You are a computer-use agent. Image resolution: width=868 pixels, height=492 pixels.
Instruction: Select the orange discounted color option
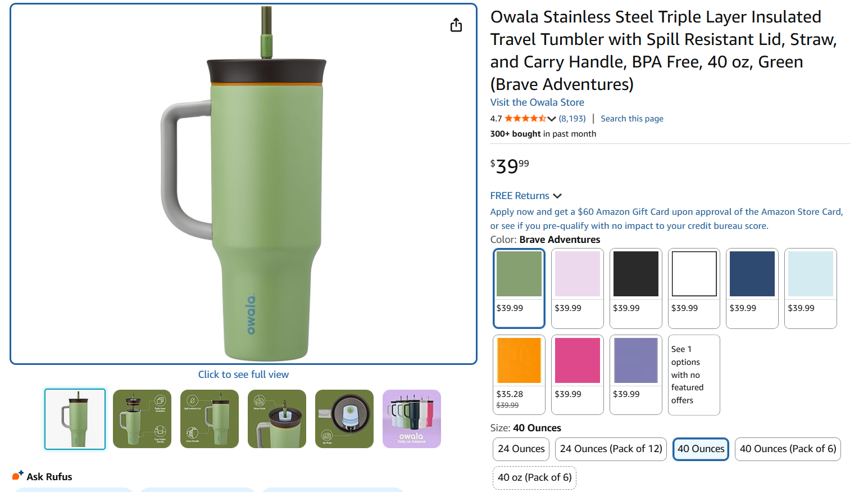pos(519,360)
